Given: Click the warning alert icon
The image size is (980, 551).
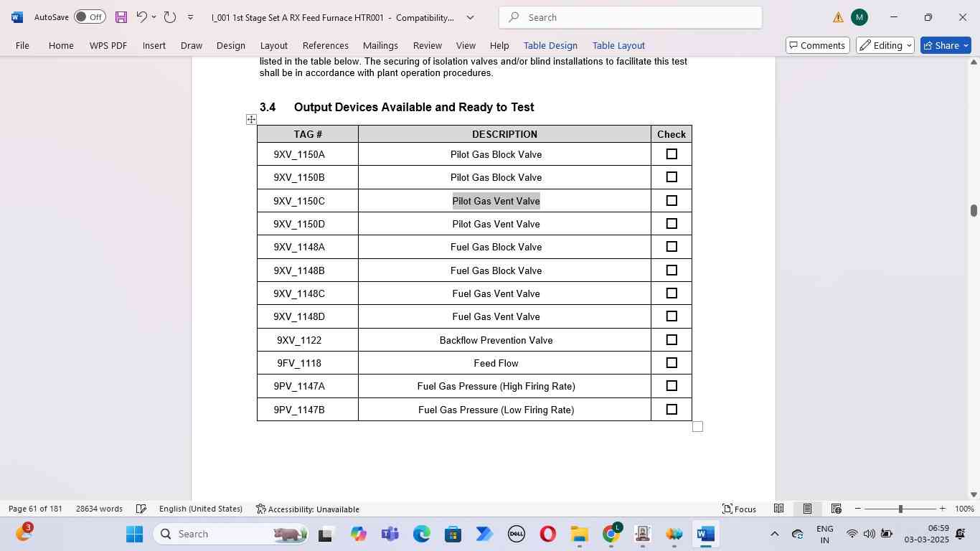Looking at the screenshot, I should pyautogui.click(x=838, y=17).
